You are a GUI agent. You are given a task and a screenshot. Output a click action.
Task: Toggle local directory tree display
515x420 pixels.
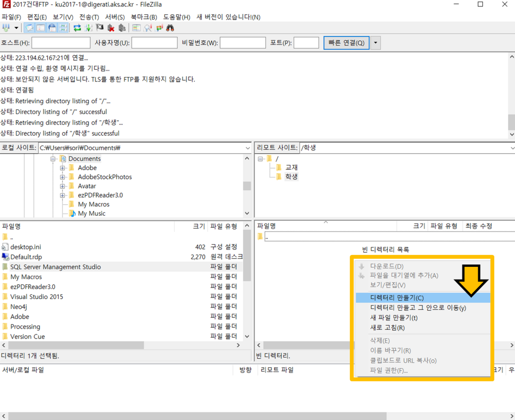(x=41, y=28)
